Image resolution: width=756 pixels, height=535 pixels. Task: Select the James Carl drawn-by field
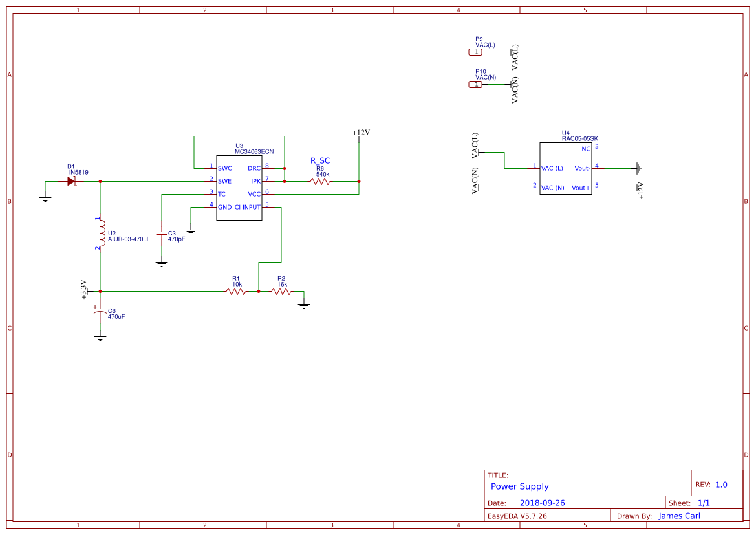(679, 516)
